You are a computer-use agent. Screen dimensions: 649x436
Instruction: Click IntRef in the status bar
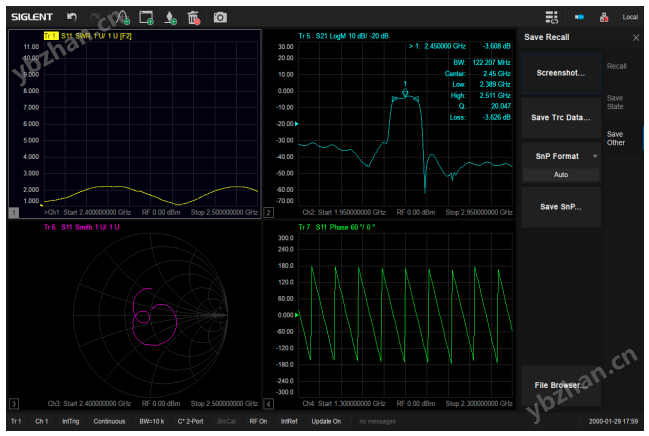pos(289,422)
